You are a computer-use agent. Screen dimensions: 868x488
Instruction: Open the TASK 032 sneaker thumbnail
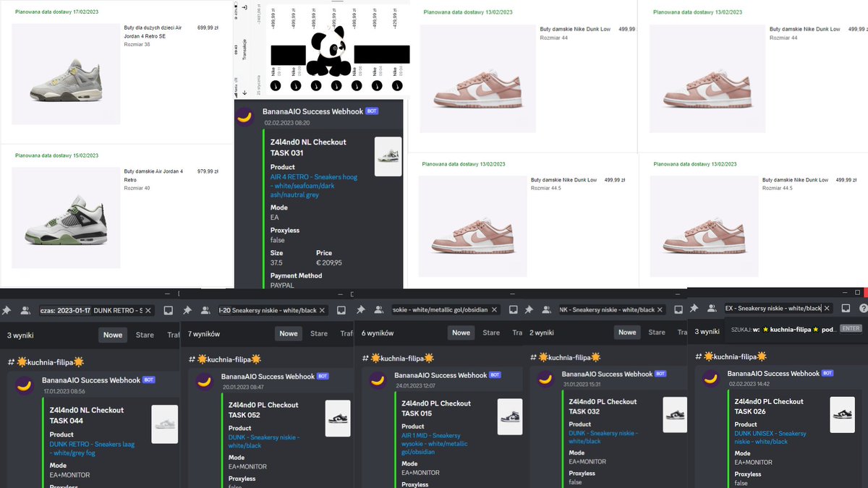[x=675, y=415]
